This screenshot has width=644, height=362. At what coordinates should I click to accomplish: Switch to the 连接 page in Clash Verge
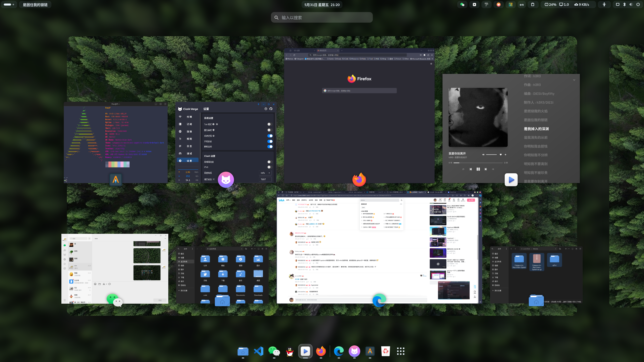(187, 131)
